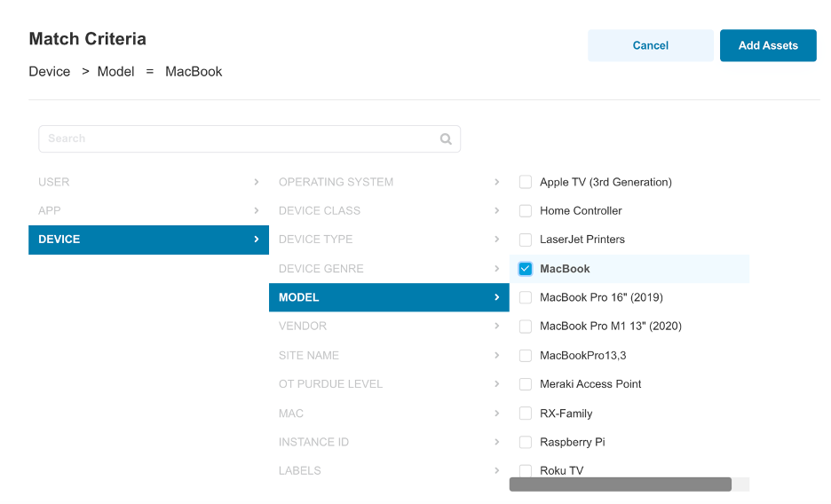Expand the OT PURDUE LEVEL category

[389, 384]
